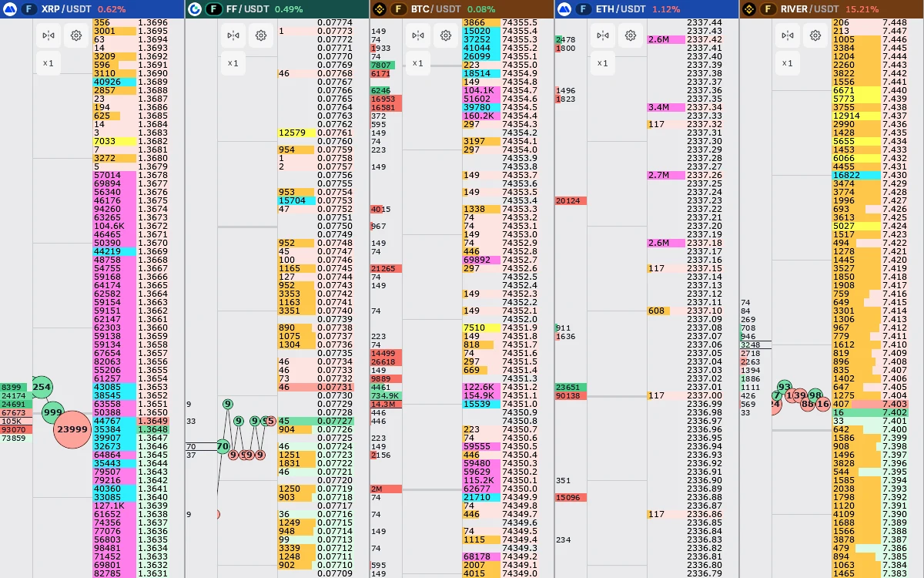Select the XRP/USDT symbol header

(67, 9)
